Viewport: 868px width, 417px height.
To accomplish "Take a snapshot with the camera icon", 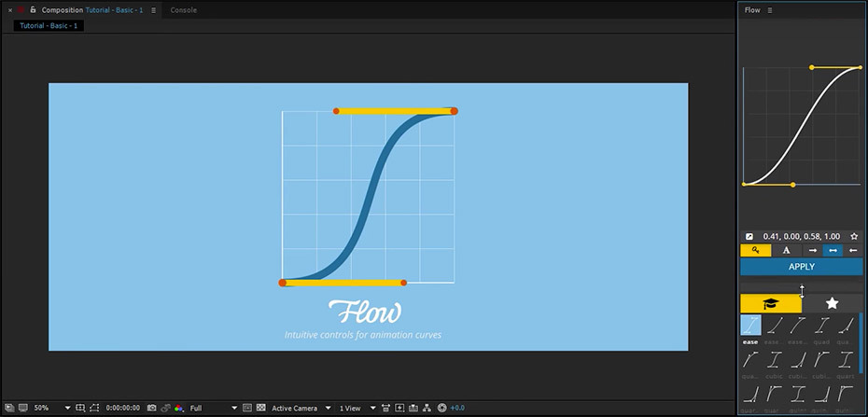I will (x=151, y=408).
